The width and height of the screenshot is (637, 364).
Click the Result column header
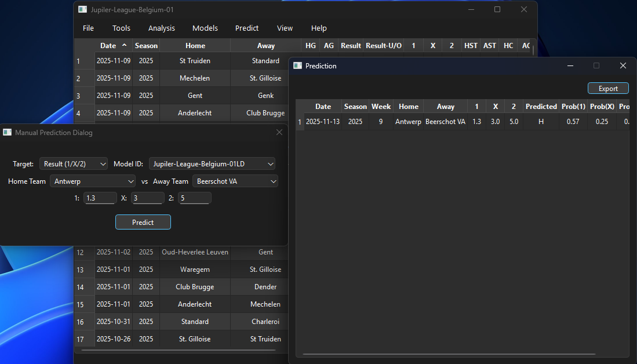351,45
